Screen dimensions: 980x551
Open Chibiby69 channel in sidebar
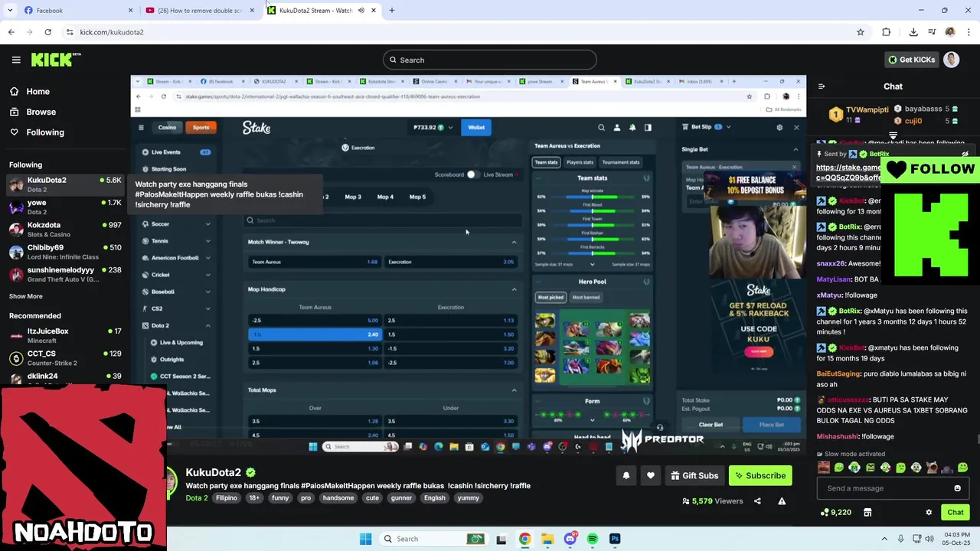pyautogui.click(x=65, y=252)
